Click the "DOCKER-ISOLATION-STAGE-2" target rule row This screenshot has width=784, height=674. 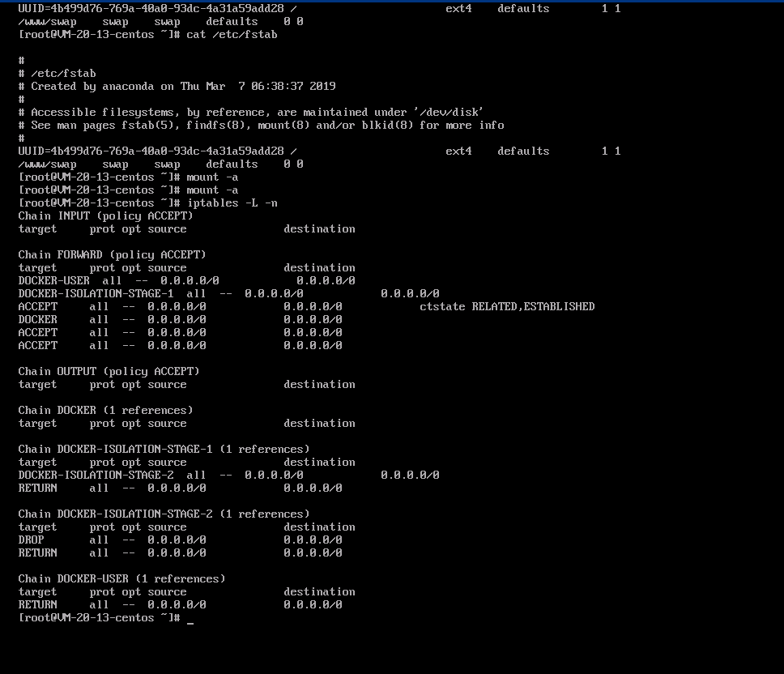coord(228,476)
